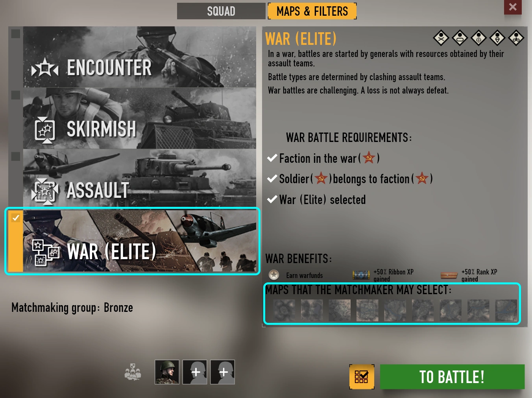This screenshot has width=532, height=398.
Task: Start matchmaking with To Battle!
Action: pos(452,377)
